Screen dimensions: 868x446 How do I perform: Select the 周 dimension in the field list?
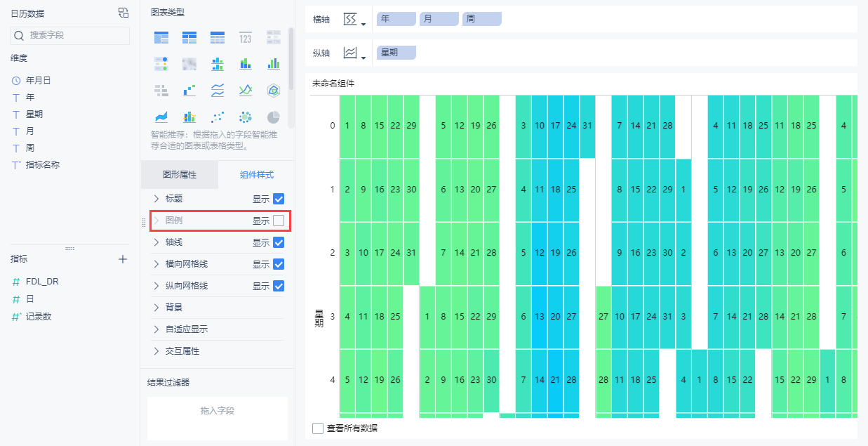(30, 148)
